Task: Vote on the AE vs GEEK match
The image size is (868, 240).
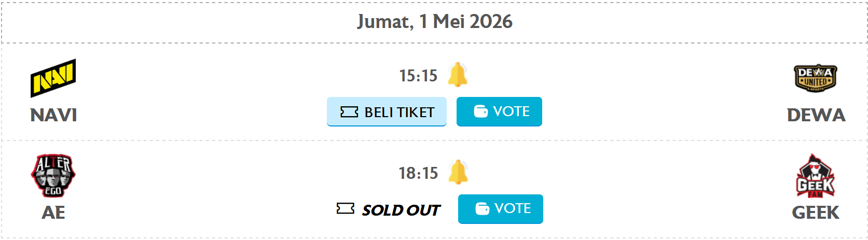Action: point(501,209)
